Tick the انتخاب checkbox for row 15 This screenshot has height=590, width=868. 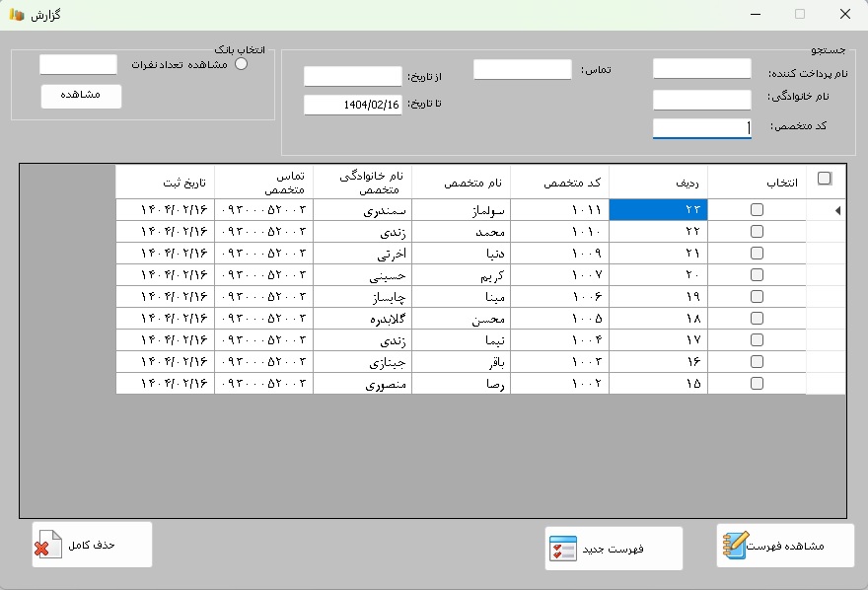pos(757,384)
